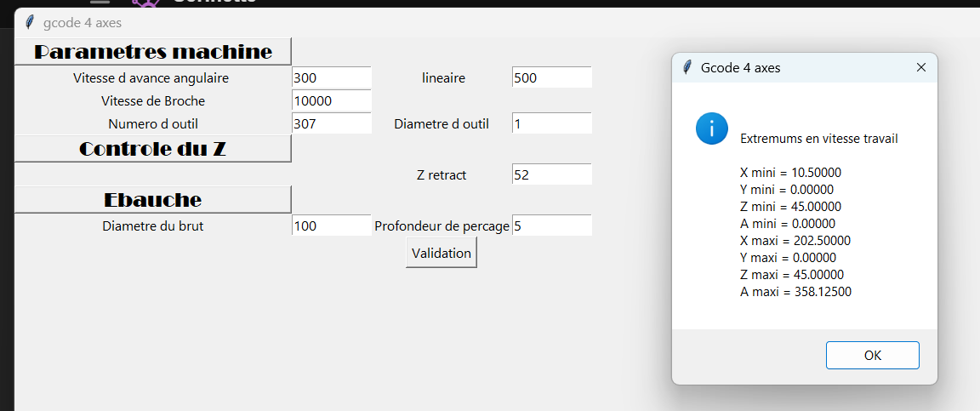This screenshot has width=980, height=411.
Task: Click the Parametres machine header button
Action: coord(153,52)
